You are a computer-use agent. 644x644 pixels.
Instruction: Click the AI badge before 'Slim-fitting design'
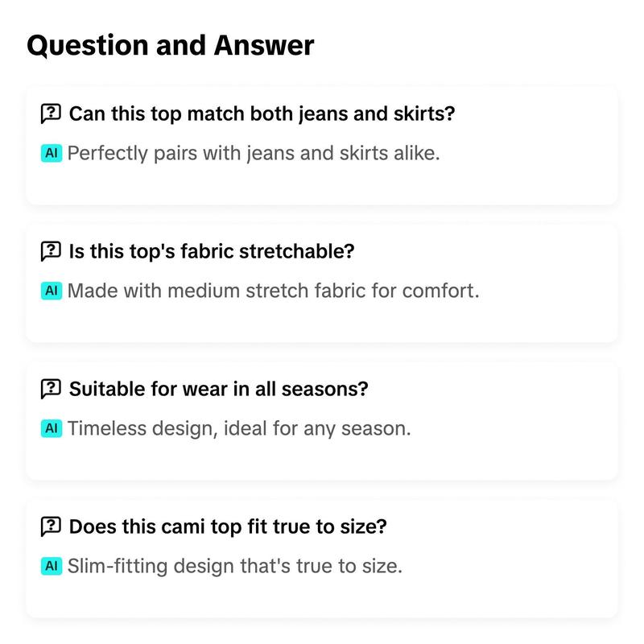52,566
